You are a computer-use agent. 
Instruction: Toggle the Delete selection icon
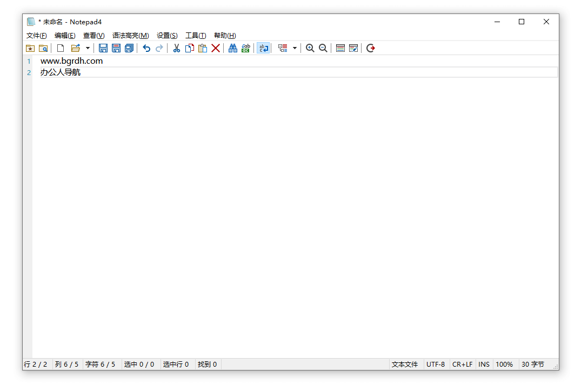point(216,48)
